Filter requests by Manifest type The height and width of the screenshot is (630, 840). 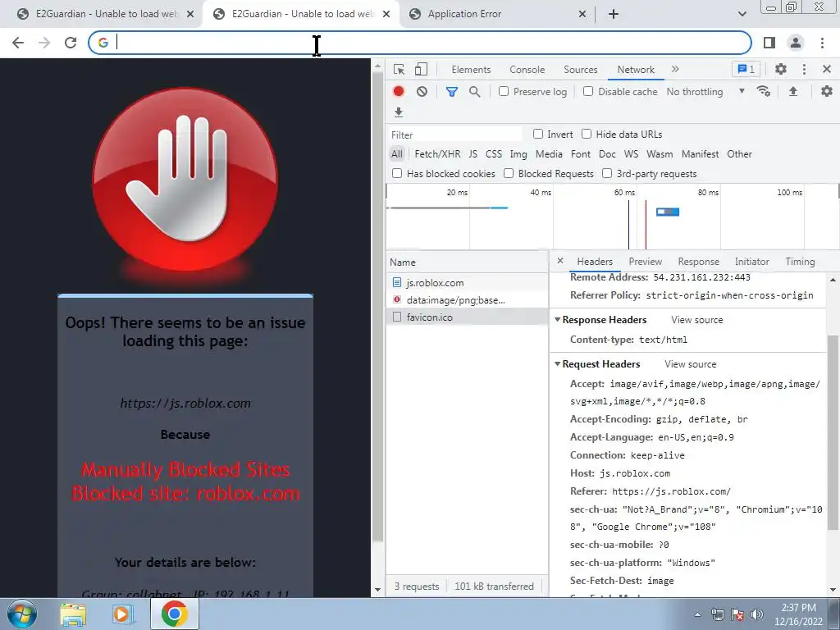point(701,154)
